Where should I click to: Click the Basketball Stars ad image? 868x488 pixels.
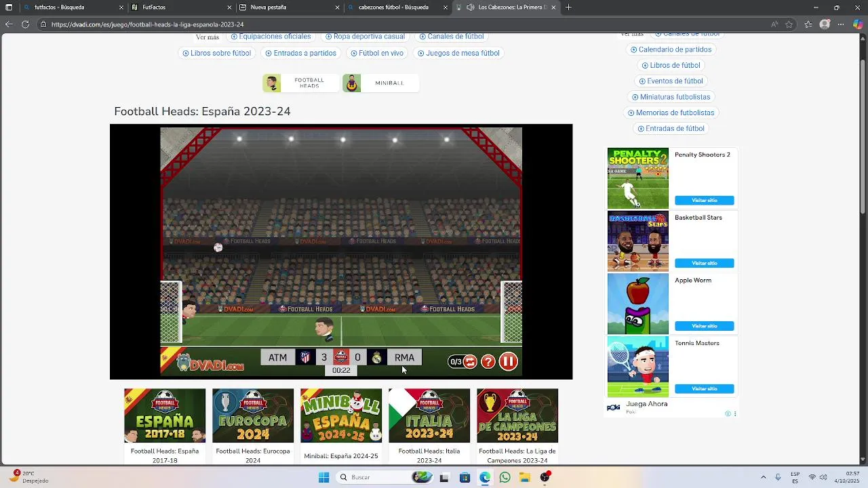coord(638,241)
